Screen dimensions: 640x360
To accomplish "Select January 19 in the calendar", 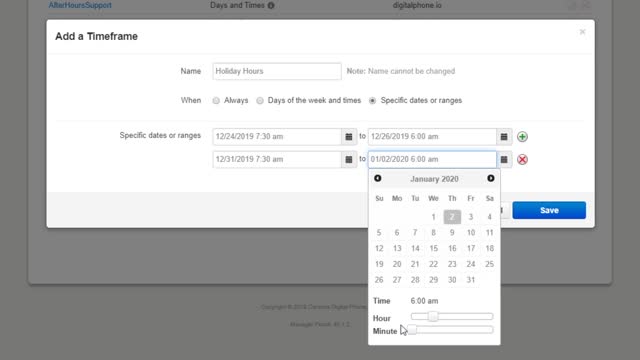I will click(379, 264).
